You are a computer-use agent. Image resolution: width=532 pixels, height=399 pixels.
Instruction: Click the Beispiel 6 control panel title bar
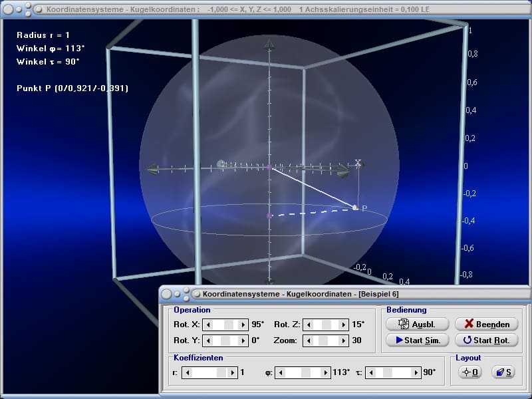coord(345,294)
